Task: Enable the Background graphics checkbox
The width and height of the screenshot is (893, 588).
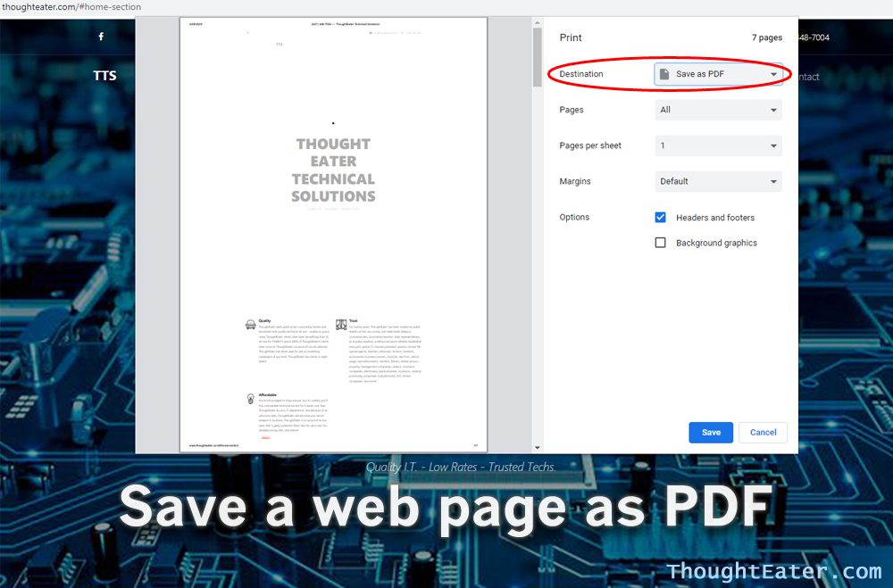Action: click(x=661, y=243)
